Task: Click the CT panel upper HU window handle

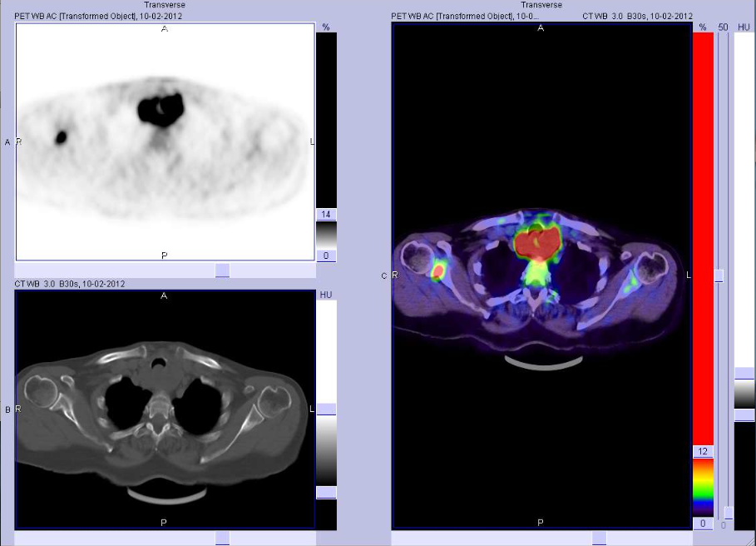Action: click(x=326, y=409)
